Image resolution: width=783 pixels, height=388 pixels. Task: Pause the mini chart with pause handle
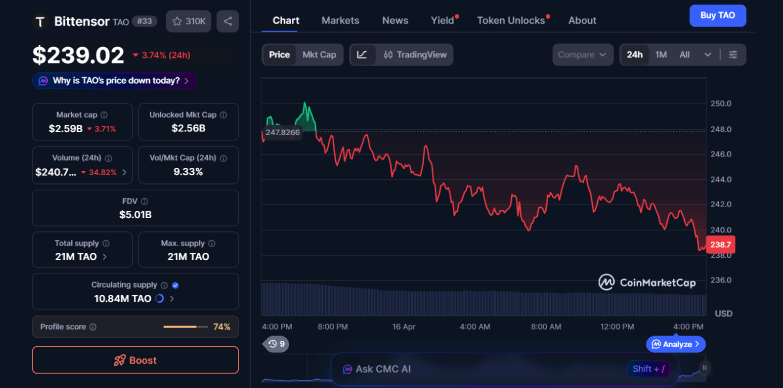click(705, 368)
